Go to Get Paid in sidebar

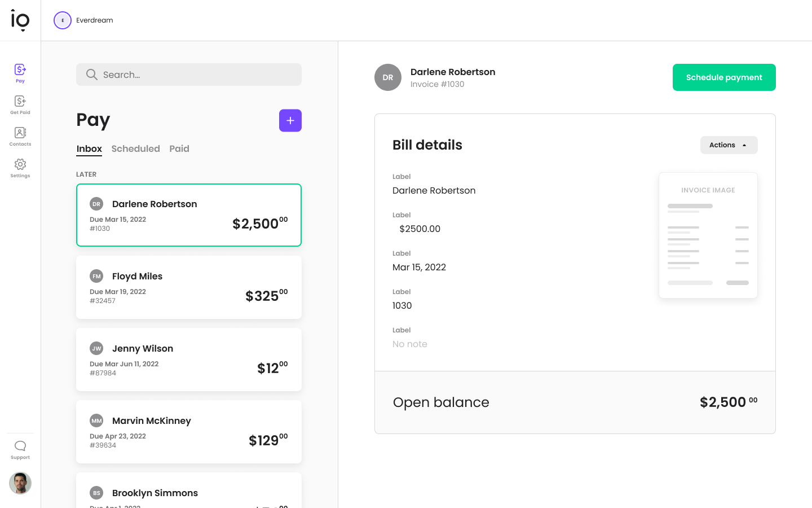pyautogui.click(x=20, y=104)
